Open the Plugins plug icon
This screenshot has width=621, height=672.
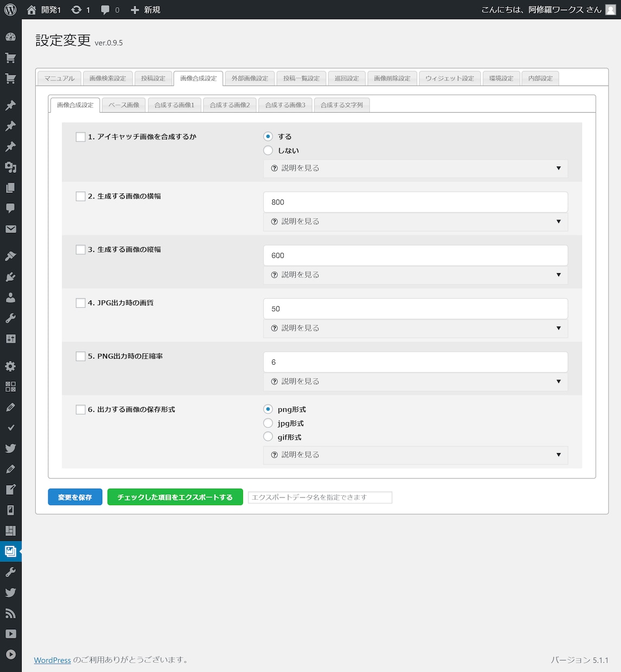[10, 277]
